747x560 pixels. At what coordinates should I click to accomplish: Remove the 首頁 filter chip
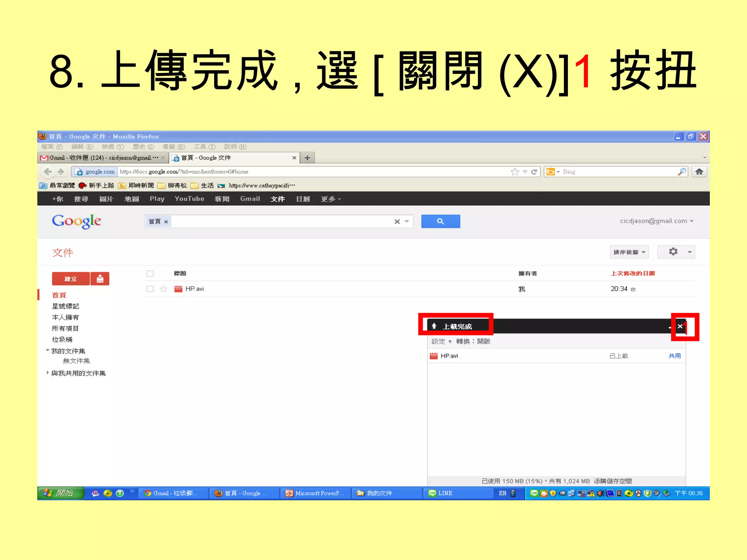tap(166, 222)
